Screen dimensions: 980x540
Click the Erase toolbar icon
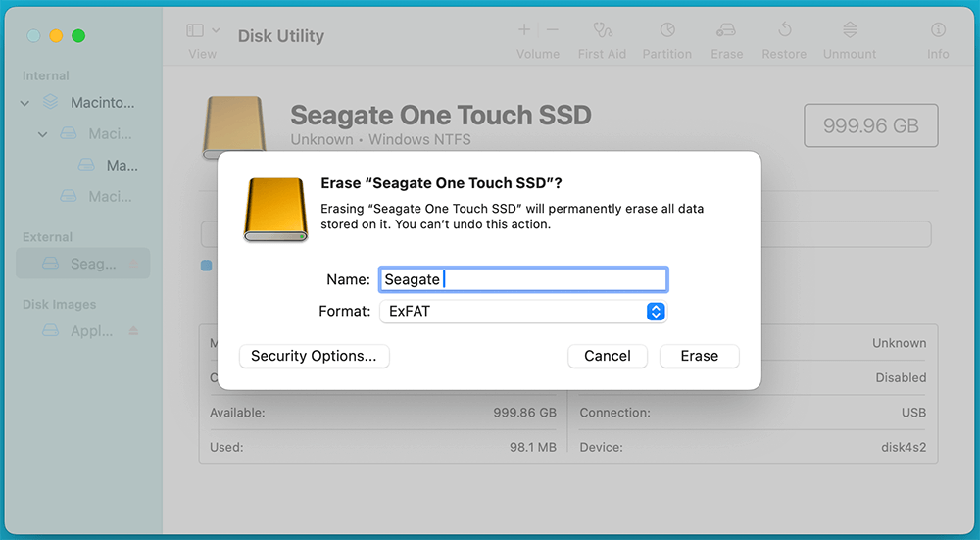[x=726, y=29]
